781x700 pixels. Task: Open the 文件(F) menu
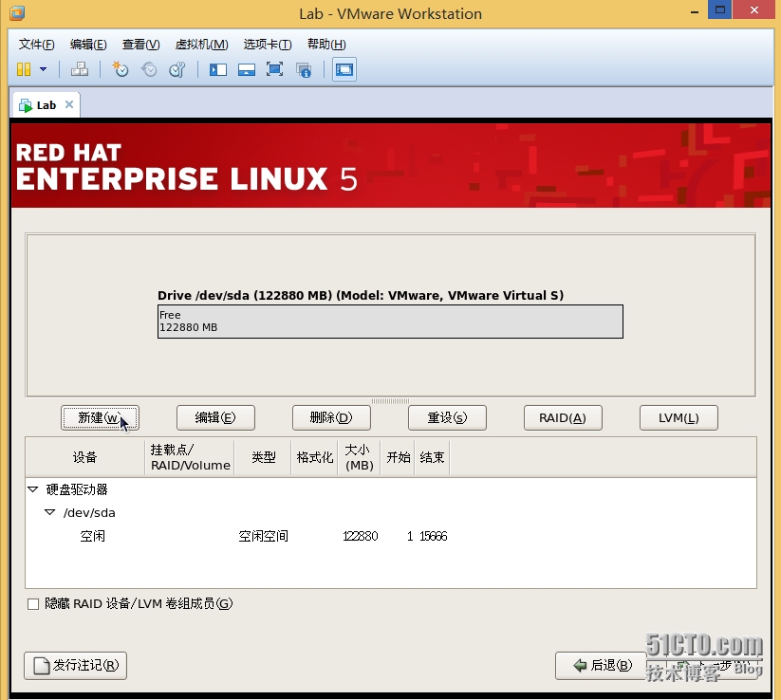coord(36,45)
